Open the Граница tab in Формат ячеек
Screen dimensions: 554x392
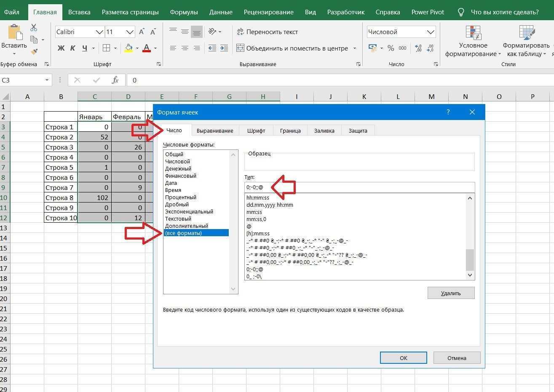tap(290, 131)
